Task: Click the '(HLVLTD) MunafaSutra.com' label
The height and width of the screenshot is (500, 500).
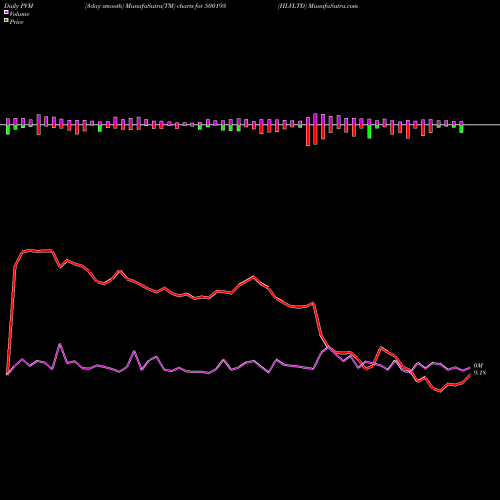Action: 318,6
